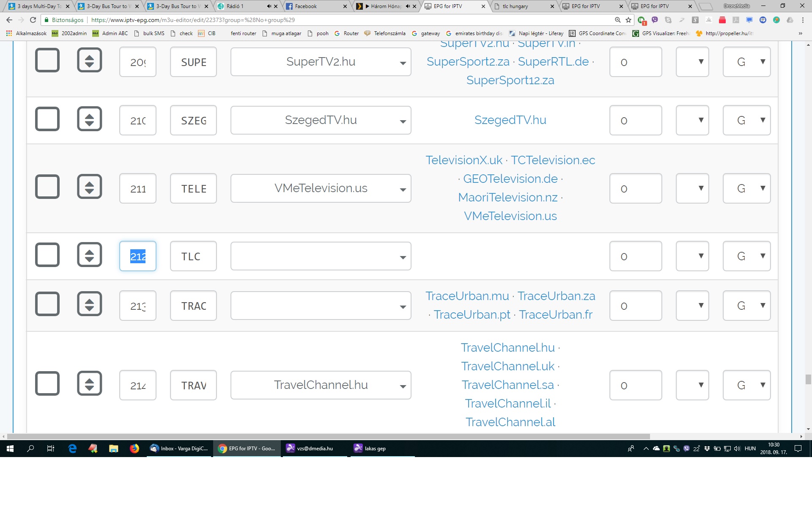Click the TLC channel name field
The image size is (812, 518).
(x=193, y=256)
